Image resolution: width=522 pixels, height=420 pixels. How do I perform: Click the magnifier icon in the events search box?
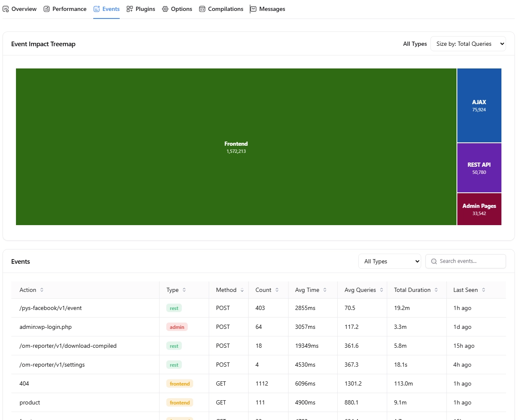434,261
